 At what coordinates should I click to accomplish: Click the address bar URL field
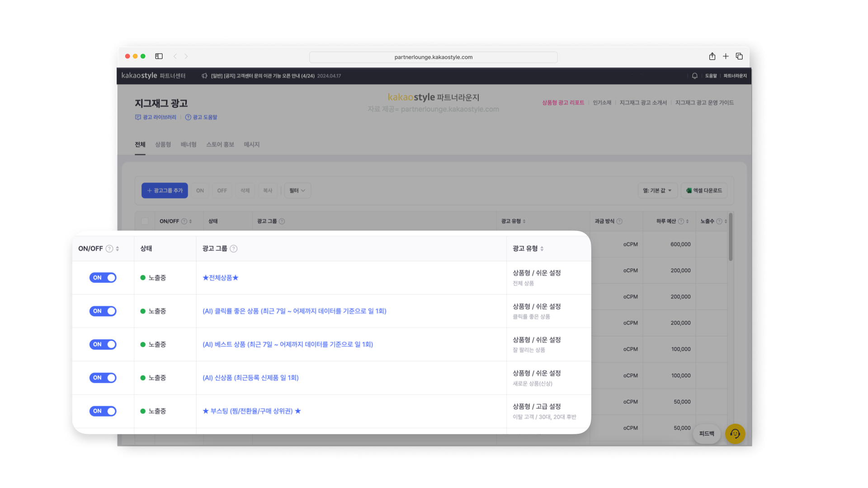click(433, 57)
